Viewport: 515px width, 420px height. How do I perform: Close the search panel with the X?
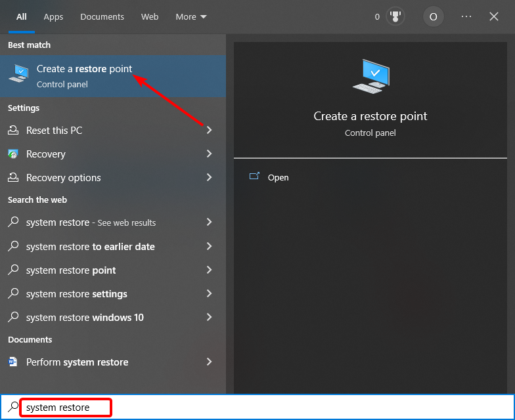tap(494, 16)
